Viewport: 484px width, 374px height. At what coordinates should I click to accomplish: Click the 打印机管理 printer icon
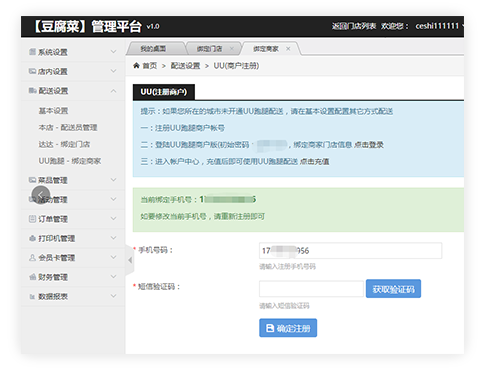point(32,238)
